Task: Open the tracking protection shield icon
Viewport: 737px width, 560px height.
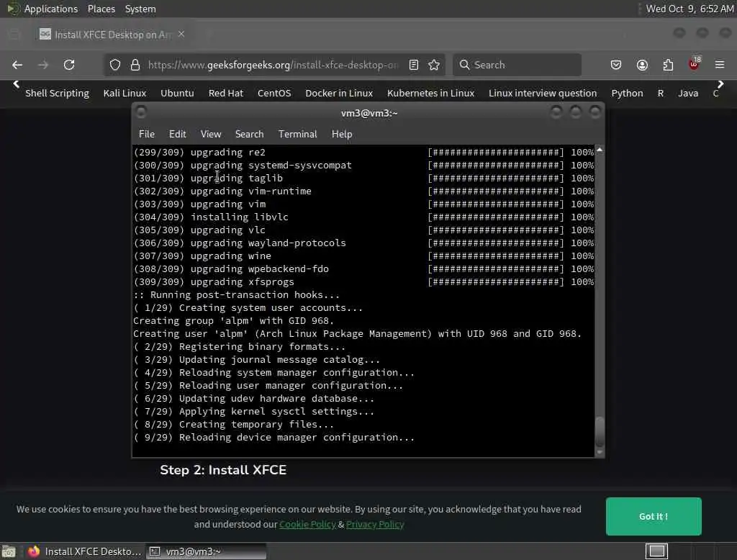Action: point(115,65)
